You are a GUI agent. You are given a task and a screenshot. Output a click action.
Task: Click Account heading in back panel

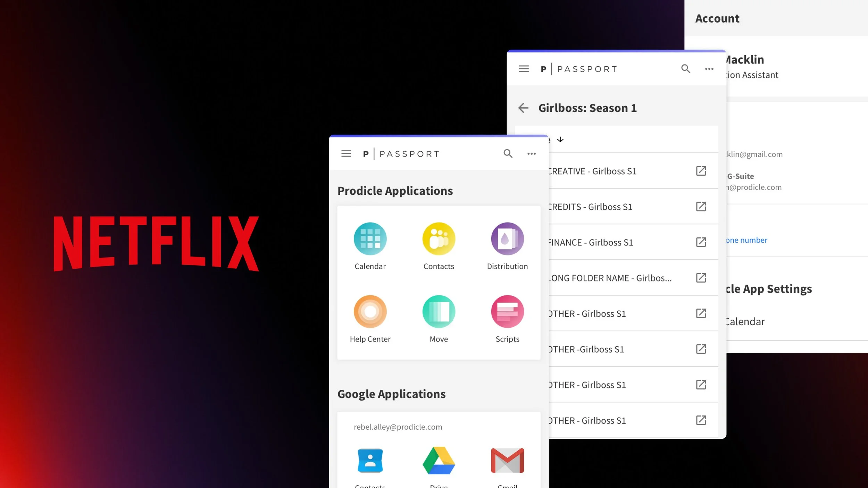pyautogui.click(x=717, y=18)
